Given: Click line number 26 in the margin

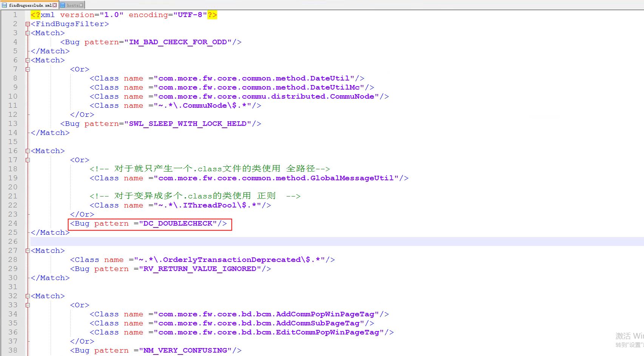Looking at the screenshot, I should coord(13,241).
